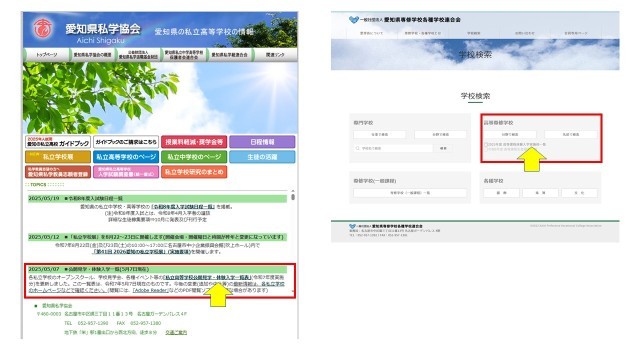The width and height of the screenshot is (640, 360).
Task: Click the school name search field
Action: pos(393,149)
